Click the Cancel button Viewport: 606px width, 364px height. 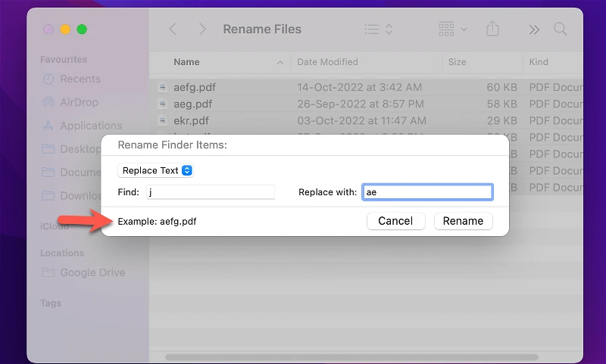[x=395, y=221]
